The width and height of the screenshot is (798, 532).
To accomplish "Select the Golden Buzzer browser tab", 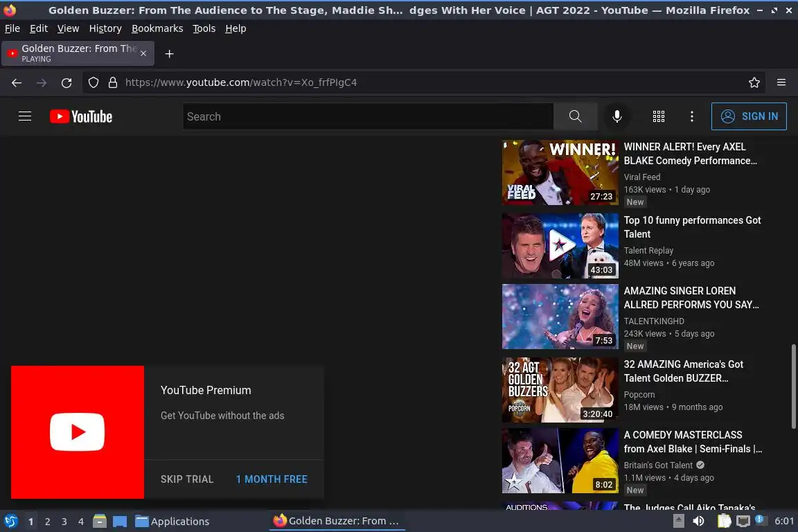I will (78, 53).
